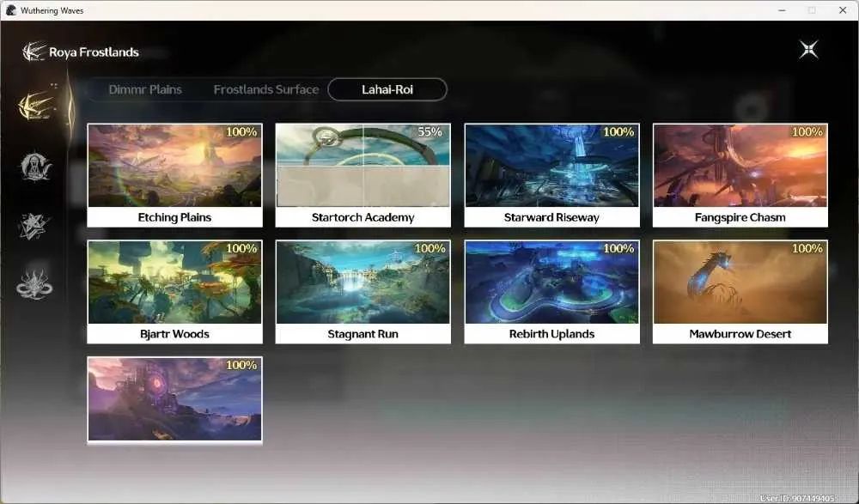This screenshot has width=859, height=504.
Task: Switch to the Frostlands Surface tab
Action: coord(266,90)
